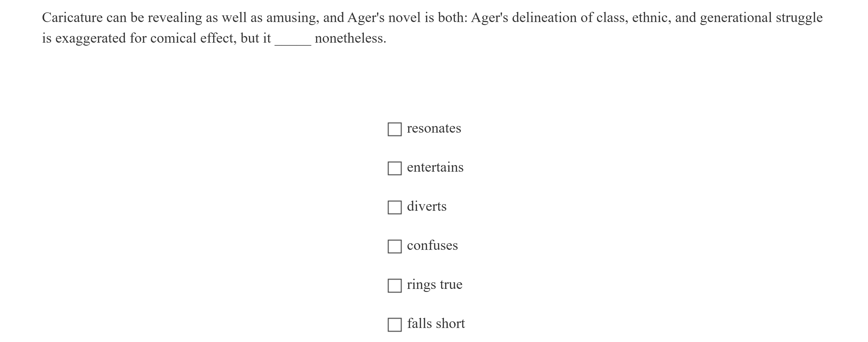Toggle the falls short checkbox
Screen dimensions: 868x342
(x=395, y=324)
